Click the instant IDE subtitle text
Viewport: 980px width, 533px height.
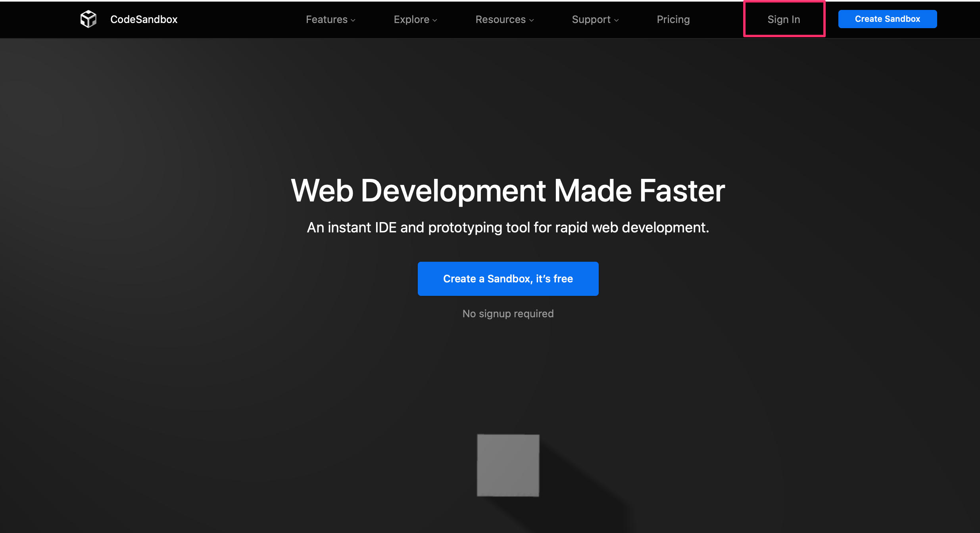508,227
